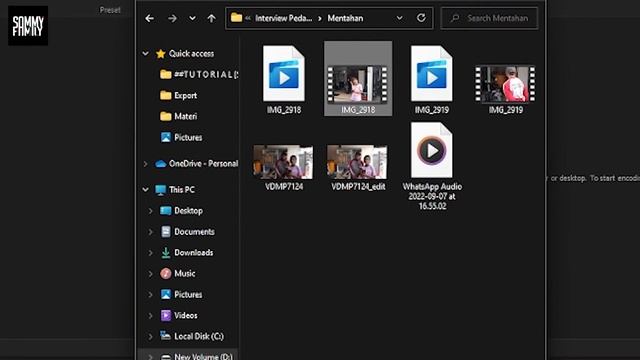640x360 pixels.
Task: Go up one folder level
Action: click(211, 18)
